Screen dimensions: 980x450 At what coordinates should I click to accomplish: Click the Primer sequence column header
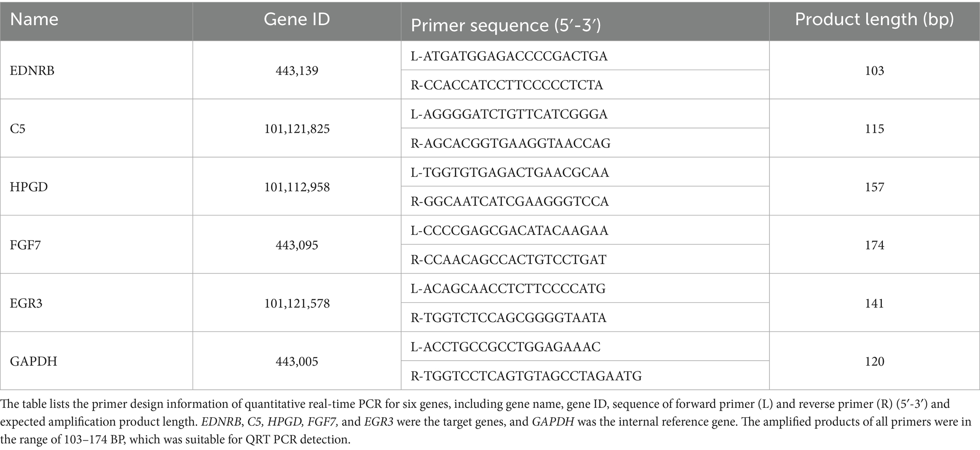click(506, 26)
